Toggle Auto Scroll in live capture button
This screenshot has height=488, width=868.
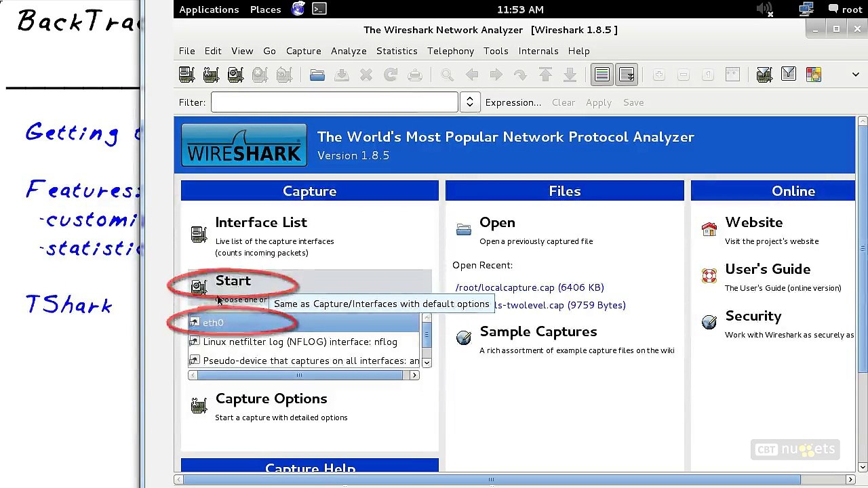pyautogui.click(x=627, y=75)
